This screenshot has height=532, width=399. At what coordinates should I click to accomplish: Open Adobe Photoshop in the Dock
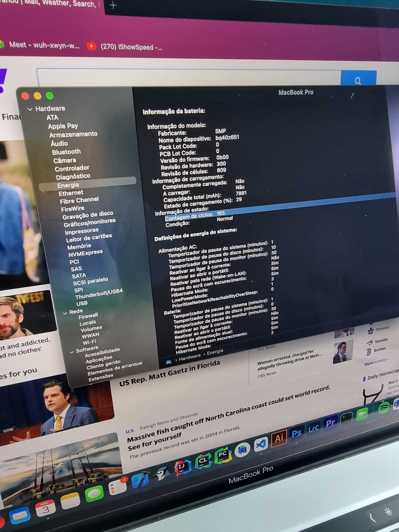(297, 433)
